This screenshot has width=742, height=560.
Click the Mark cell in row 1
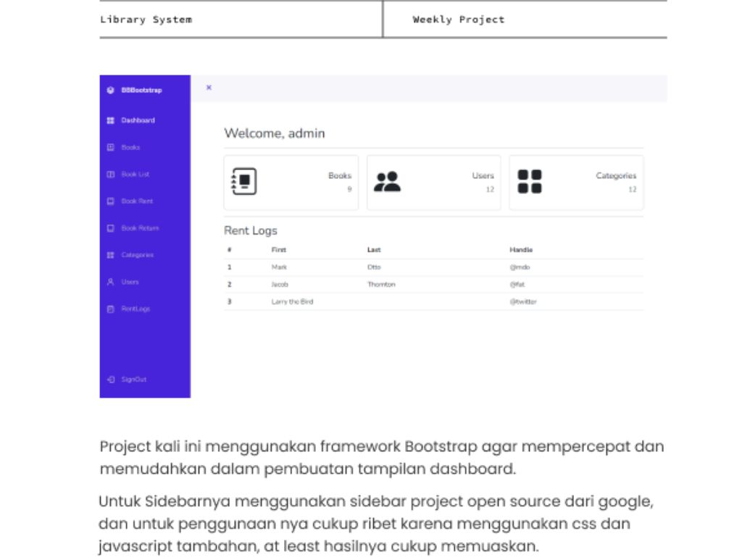click(279, 268)
